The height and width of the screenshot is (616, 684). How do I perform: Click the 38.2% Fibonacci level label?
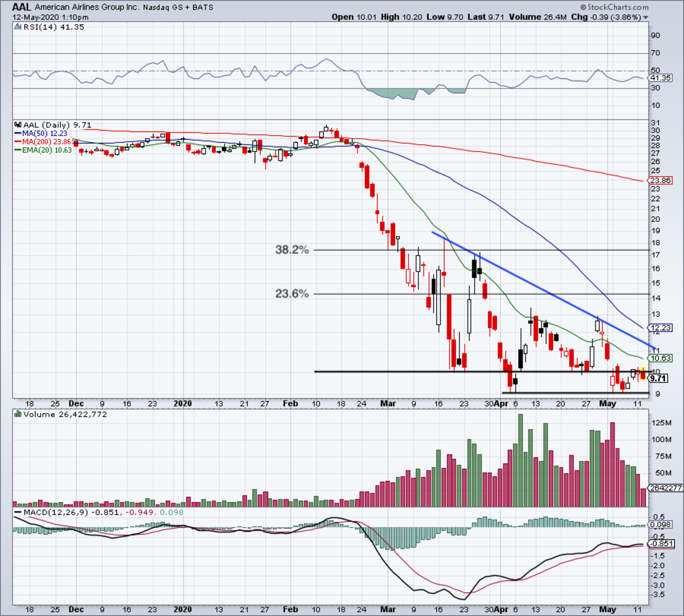click(292, 250)
